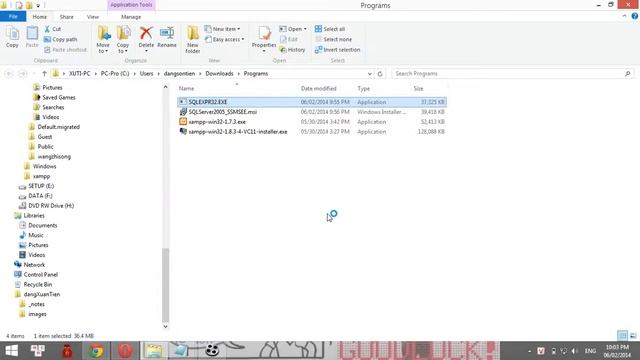Click the Application Tools contextual tab
Image resolution: width=640 pixels, height=360 pixels.
131,5
